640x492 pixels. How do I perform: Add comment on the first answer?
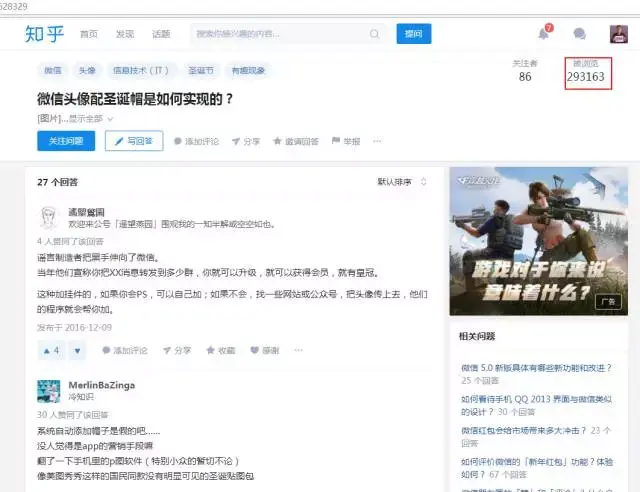point(125,350)
